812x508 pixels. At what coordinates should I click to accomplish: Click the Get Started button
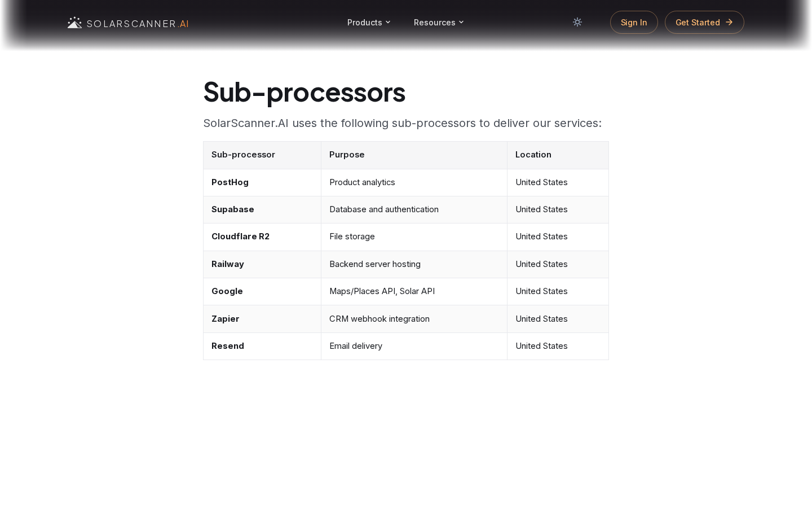[704, 23]
